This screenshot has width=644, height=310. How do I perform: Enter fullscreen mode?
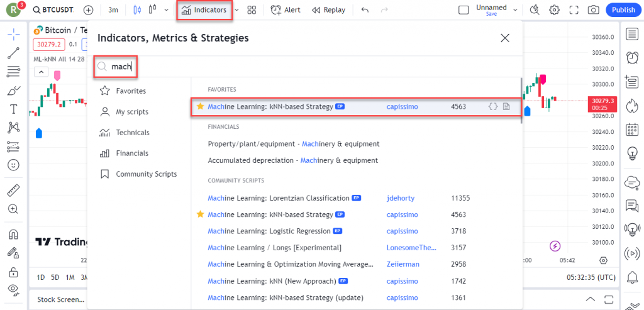click(x=574, y=10)
